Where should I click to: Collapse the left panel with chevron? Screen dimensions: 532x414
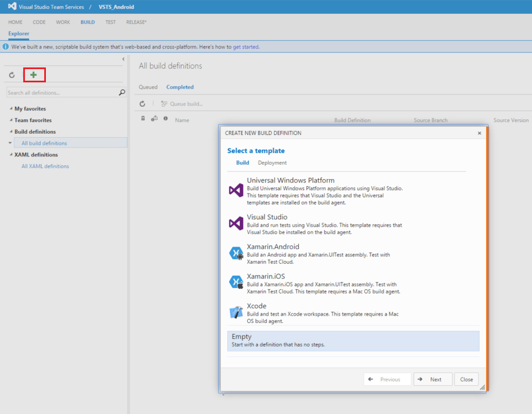click(123, 59)
